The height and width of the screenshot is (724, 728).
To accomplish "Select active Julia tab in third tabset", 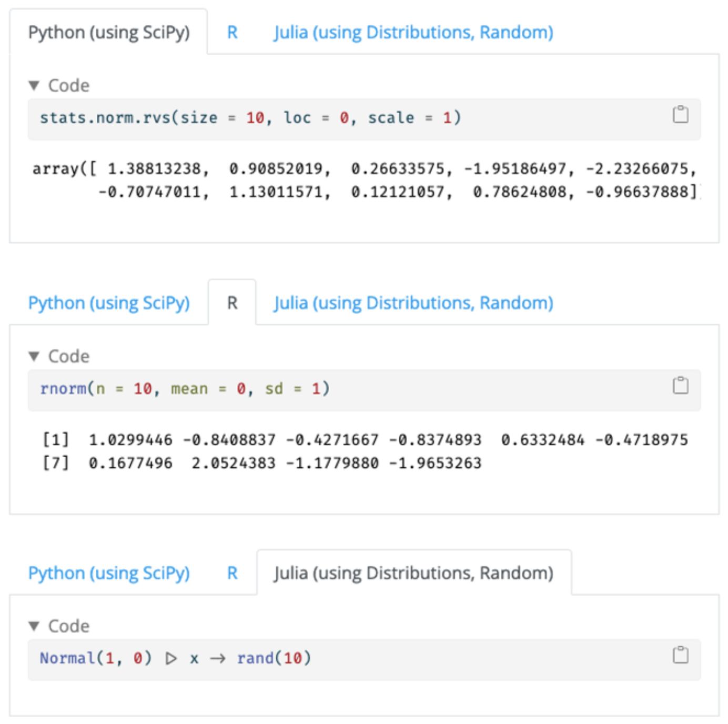I will (413, 573).
